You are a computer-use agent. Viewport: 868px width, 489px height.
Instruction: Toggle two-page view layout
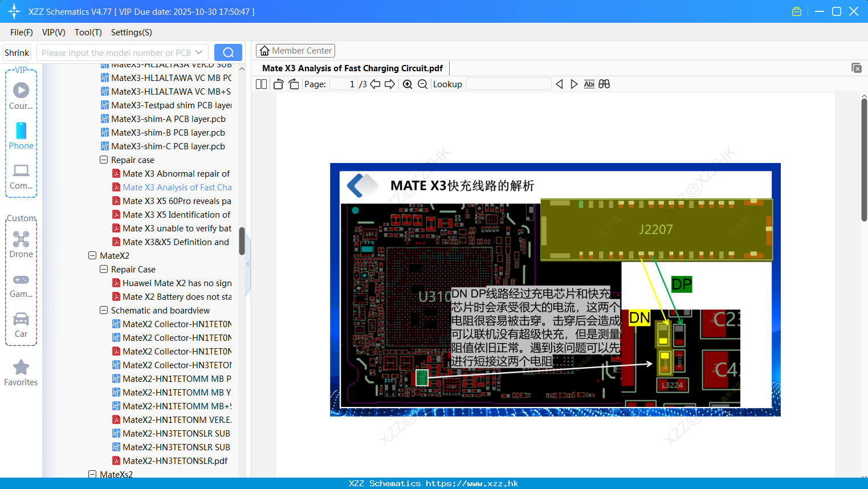point(262,84)
